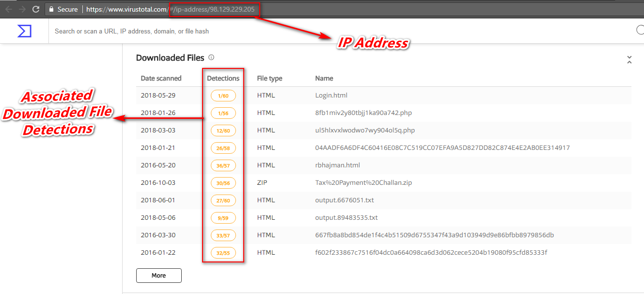Click the date 2018-03-03
The height and width of the screenshot is (294, 644).
[158, 131]
